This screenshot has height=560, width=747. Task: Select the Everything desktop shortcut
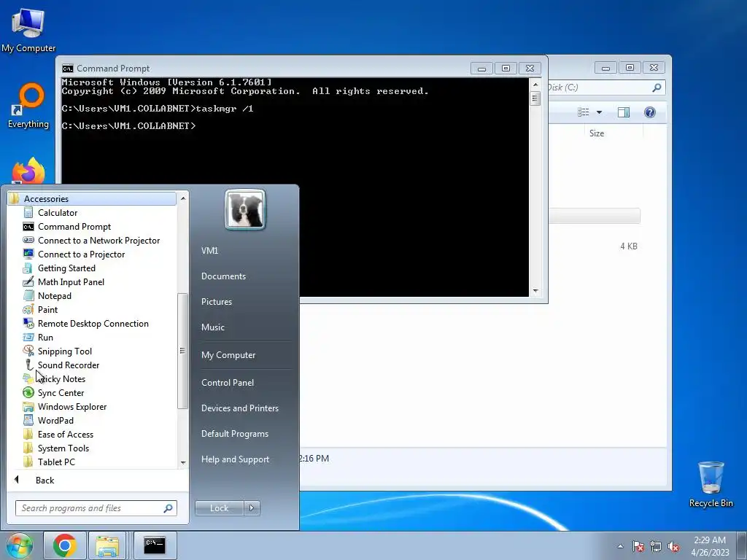coord(28,106)
